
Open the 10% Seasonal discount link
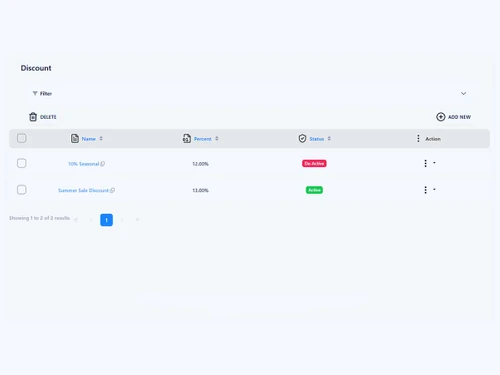[84, 164]
